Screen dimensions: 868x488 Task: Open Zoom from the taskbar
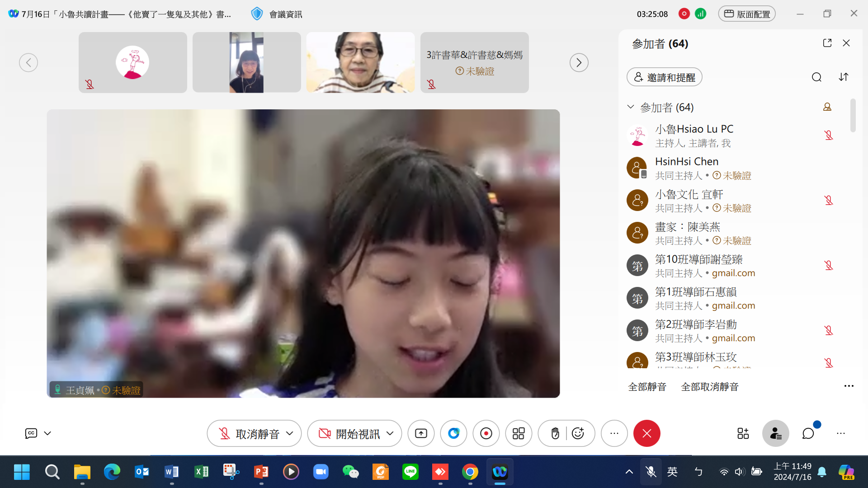(x=321, y=472)
